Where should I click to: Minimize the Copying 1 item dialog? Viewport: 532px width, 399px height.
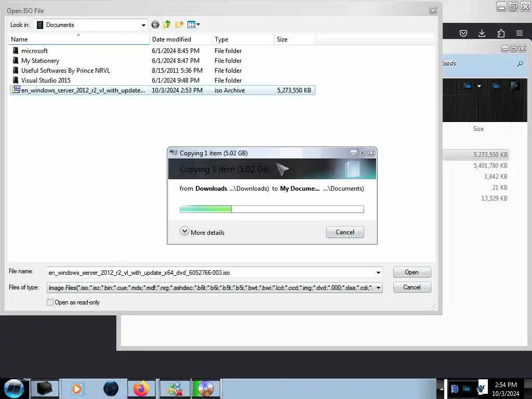(353, 153)
